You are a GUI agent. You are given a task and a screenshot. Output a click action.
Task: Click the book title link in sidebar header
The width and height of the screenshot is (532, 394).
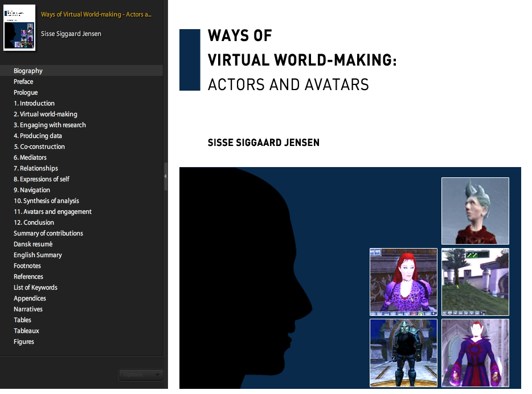pyautogui.click(x=96, y=14)
